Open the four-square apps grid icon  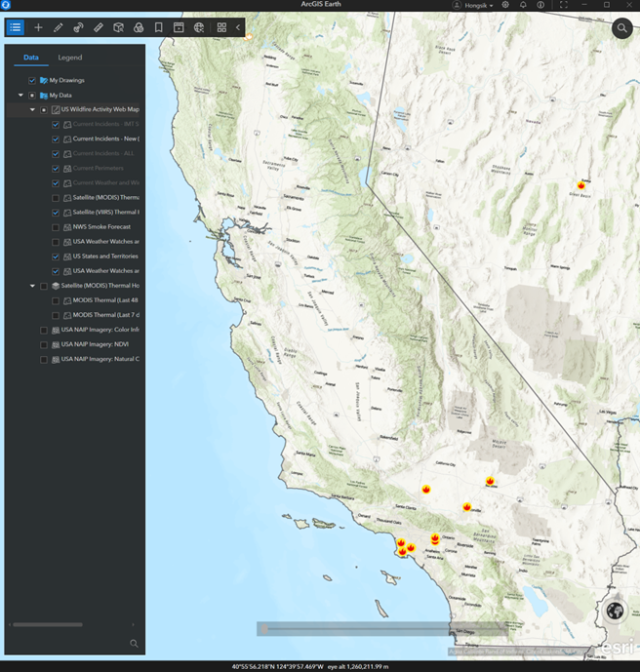[221, 27]
